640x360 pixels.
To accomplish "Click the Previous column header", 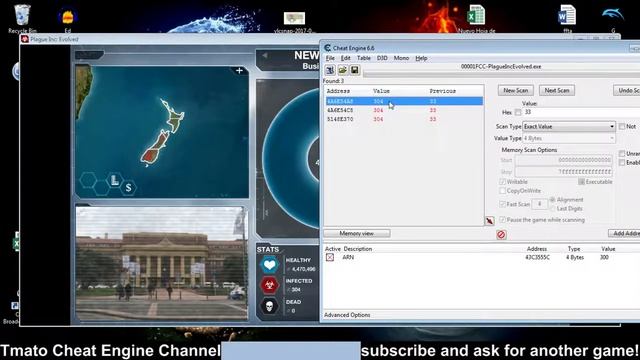I will tap(443, 91).
